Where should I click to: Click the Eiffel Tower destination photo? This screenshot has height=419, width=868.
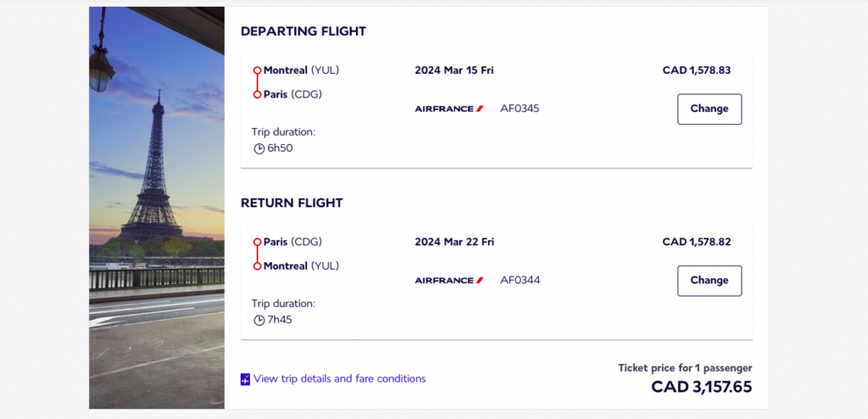[157, 208]
